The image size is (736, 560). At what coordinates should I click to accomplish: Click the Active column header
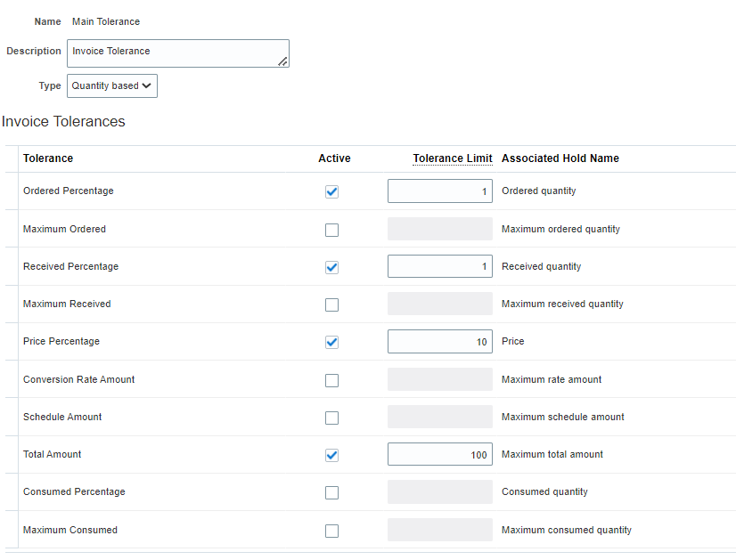(x=334, y=158)
